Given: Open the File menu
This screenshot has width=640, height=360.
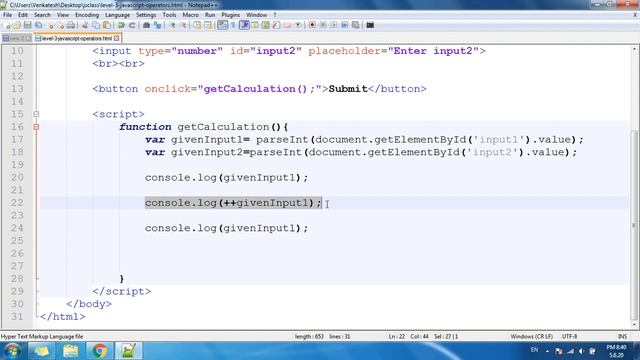Looking at the screenshot, I should coord(7,15).
